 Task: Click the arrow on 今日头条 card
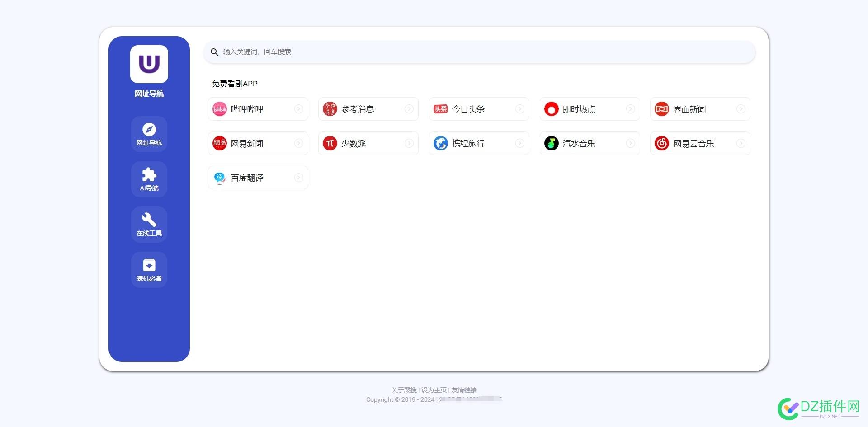pos(520,109)
